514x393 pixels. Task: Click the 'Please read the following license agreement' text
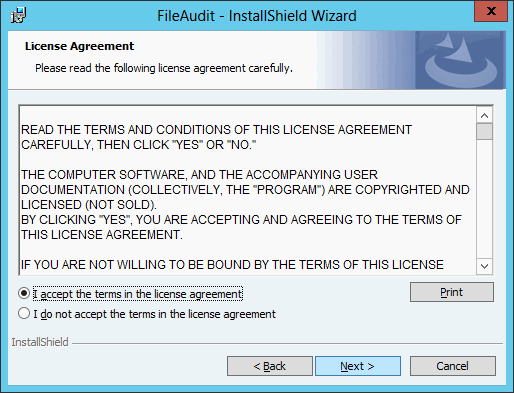pos(164,68)
